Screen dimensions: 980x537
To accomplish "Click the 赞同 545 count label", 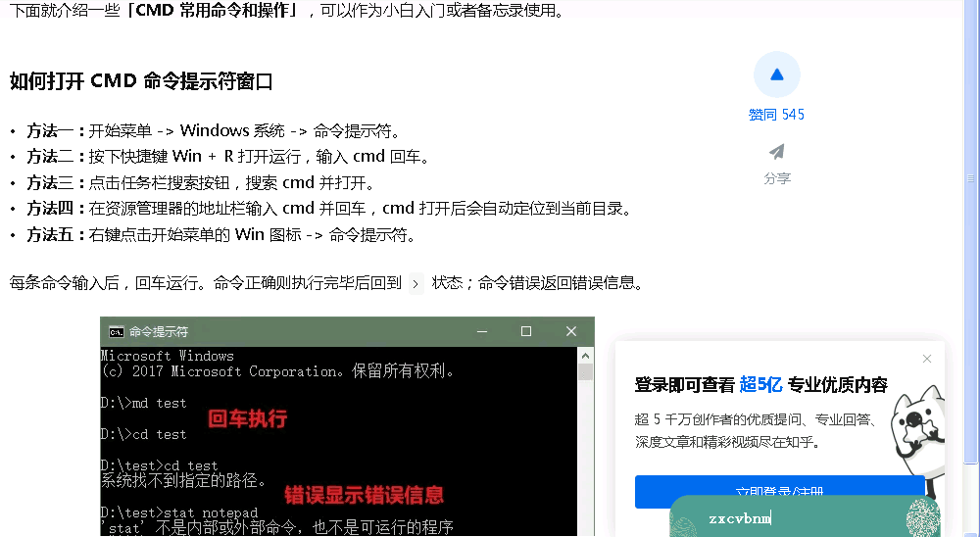I will 776,115.
